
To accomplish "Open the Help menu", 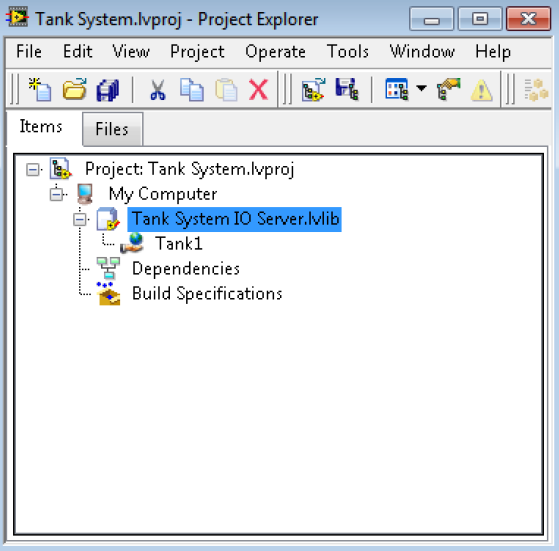I will point(493,52).
